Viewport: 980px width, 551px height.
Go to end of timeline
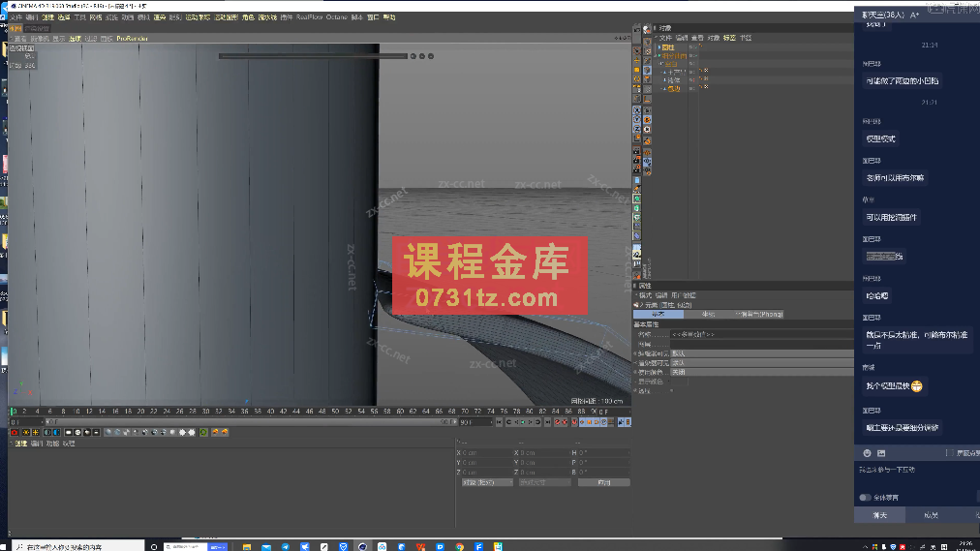547,422
